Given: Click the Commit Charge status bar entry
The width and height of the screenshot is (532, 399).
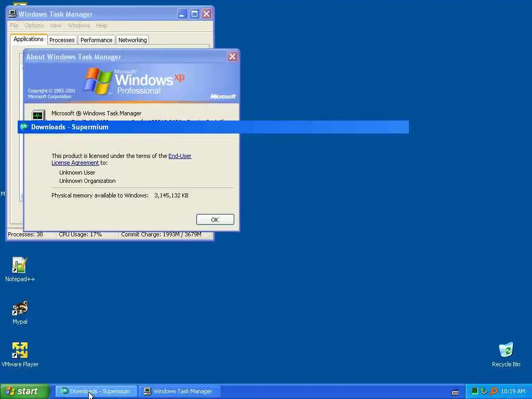Looking at the screenshot, I should [161, 234].
